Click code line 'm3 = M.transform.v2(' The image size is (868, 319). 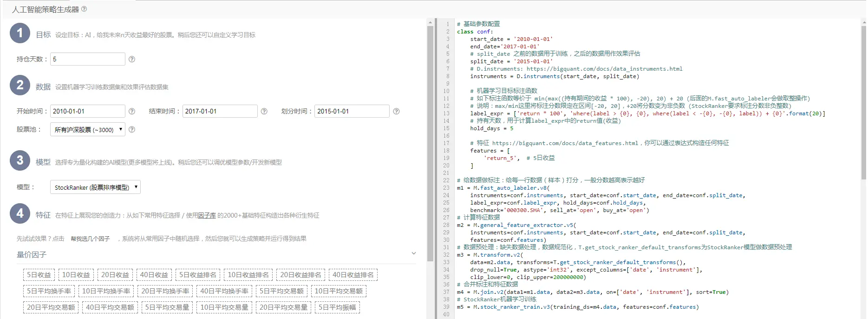pyautogui.click(x=490, y=255)
